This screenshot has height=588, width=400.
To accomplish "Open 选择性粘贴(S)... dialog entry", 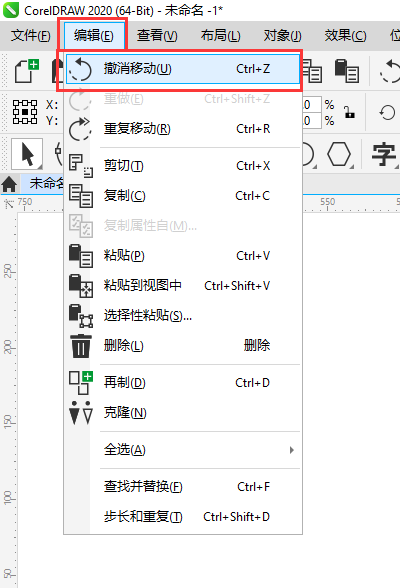I will point(183,316).
